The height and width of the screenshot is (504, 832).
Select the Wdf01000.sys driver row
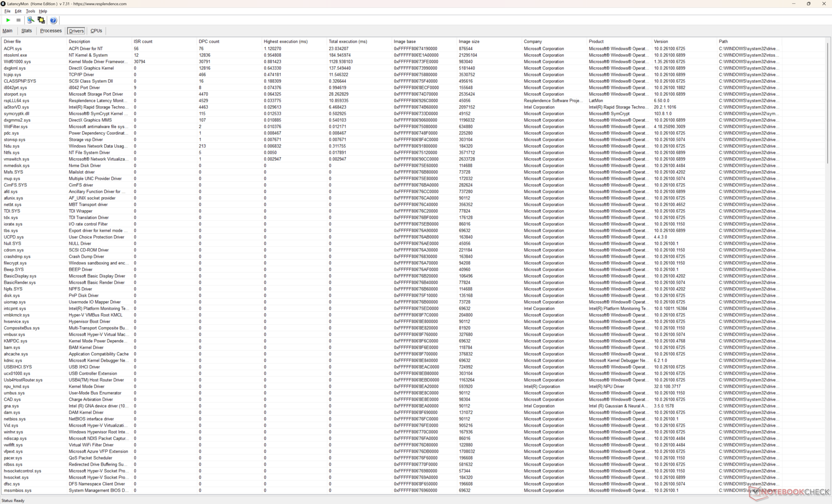(x=17, y=61)
